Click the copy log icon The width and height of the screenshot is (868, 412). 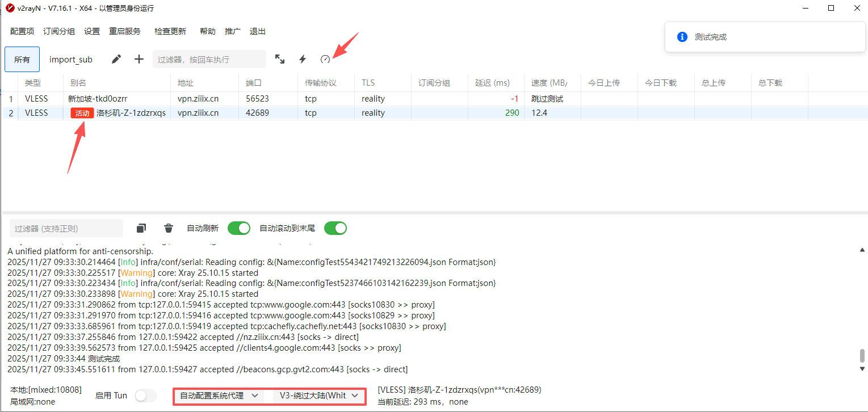(141, 228)
